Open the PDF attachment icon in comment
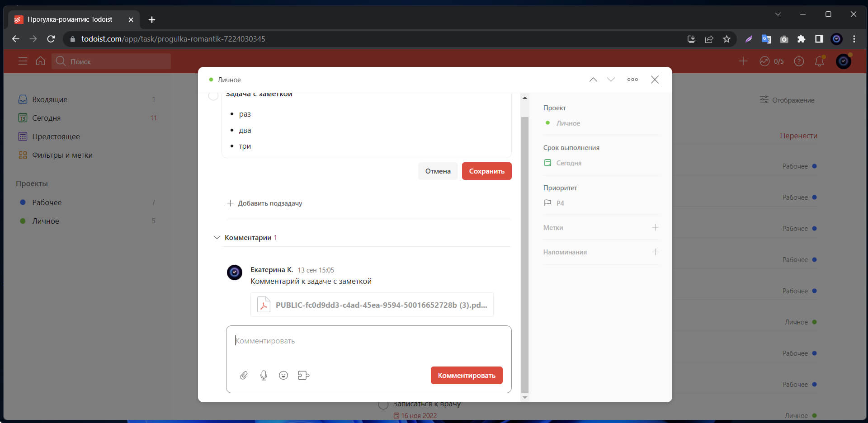The image size is (868, 423). tap(264, 305)
